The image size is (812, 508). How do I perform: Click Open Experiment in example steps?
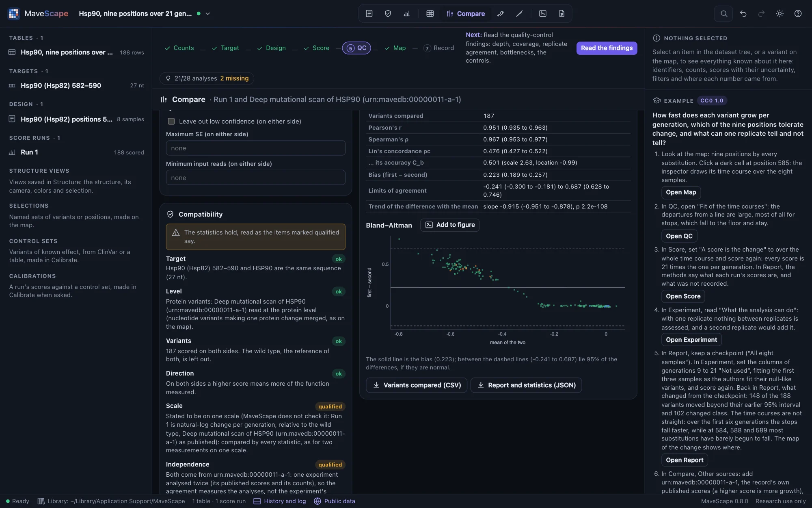coord(691,340)
